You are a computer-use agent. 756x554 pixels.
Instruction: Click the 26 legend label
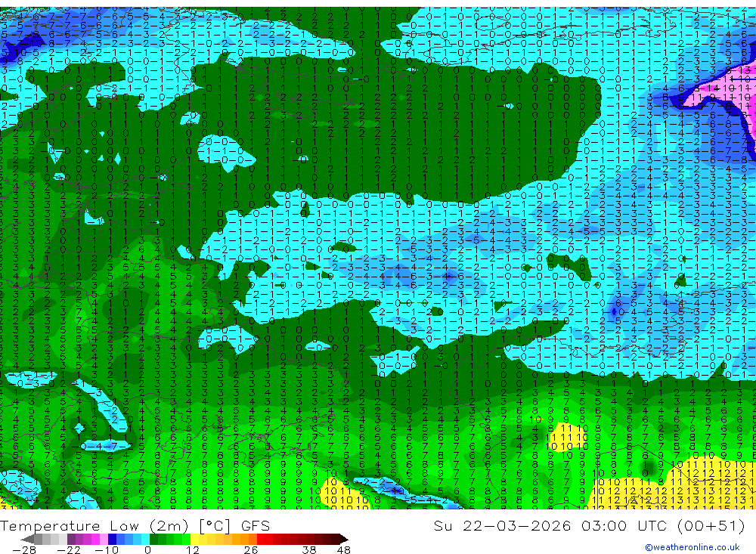(x=251, y=549)
